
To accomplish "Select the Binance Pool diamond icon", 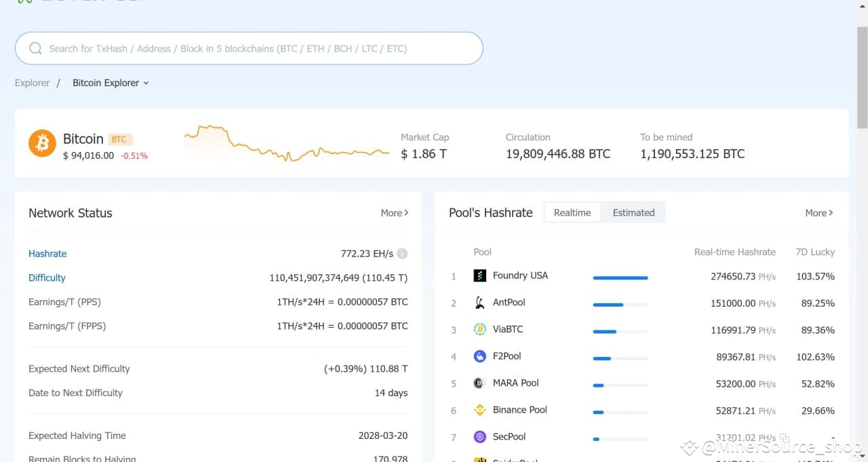I will [x=479, y=410].
